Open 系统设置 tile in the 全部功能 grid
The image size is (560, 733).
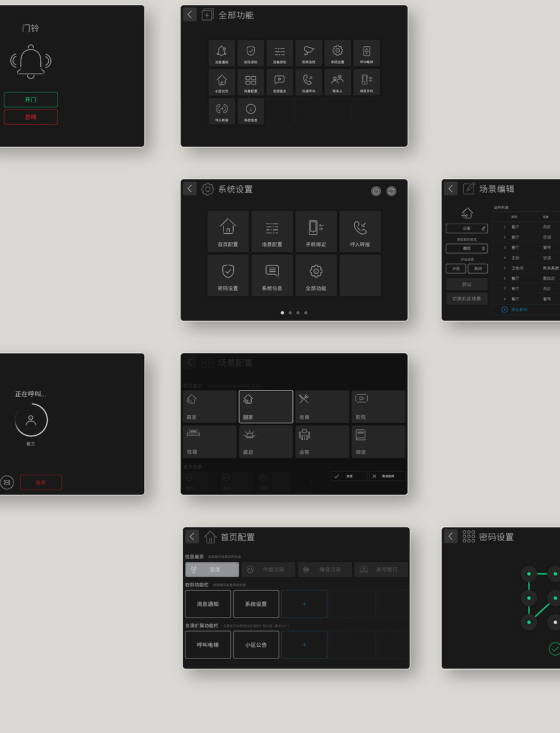(x=338, y=53)
